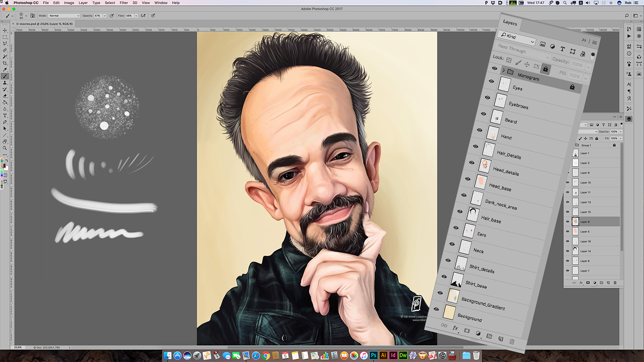The height and width of the screenshot is (362, 644).
Task: Open the Brush Preset picker dropdown
Action: tap(26, 16)
